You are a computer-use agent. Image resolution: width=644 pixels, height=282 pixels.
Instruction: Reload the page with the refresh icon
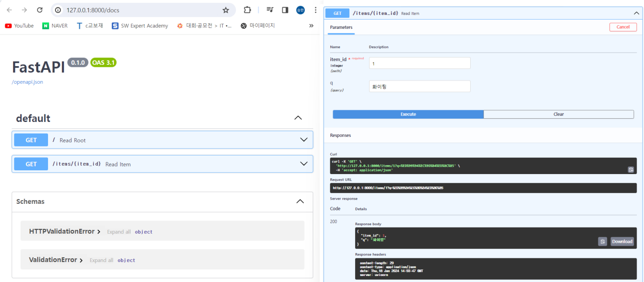point(40,10)
